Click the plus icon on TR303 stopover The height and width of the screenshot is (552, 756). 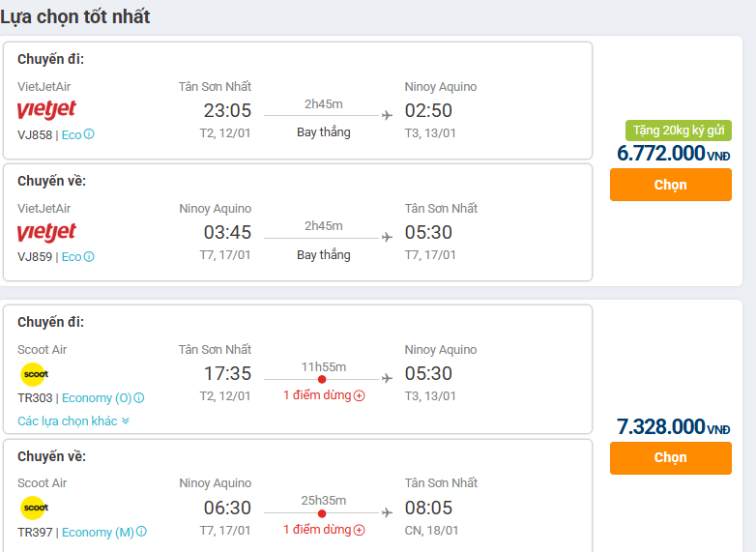click(x=360, y=396)
